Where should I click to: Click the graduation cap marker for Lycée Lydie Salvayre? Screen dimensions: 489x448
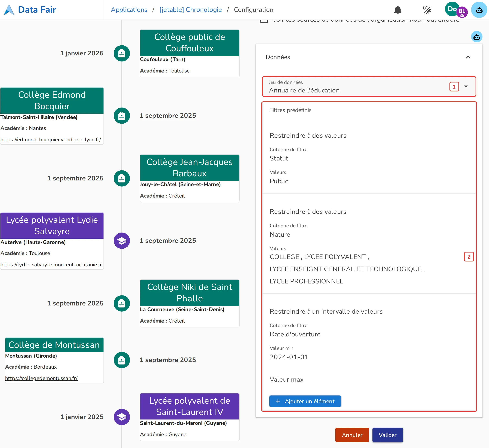coord(122,240)
